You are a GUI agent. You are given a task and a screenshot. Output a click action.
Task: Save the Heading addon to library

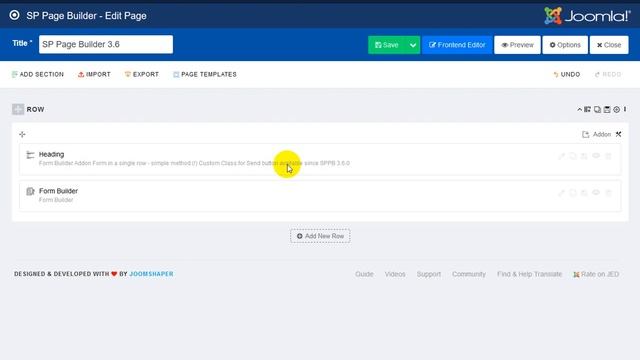coord(584,156)
